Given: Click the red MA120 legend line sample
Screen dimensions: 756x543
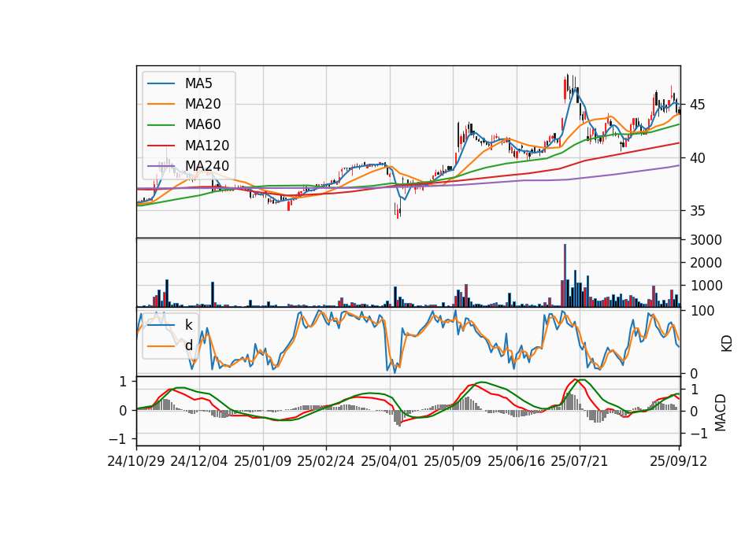Looking at the screenshot, I should (161, 146).
